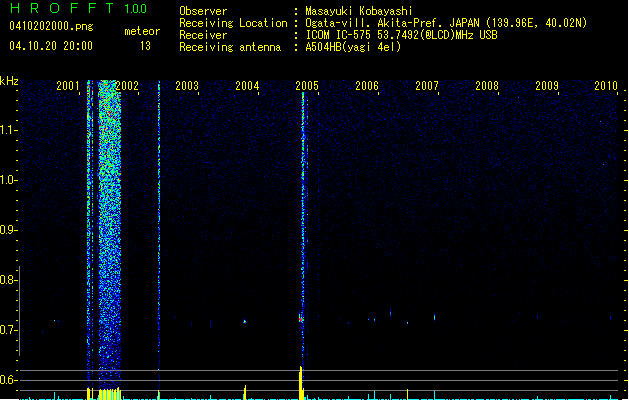Viewport: 629px width, 400px height.
Task: Click the 1.1 kHz axis label
Action: coord(8,130)
